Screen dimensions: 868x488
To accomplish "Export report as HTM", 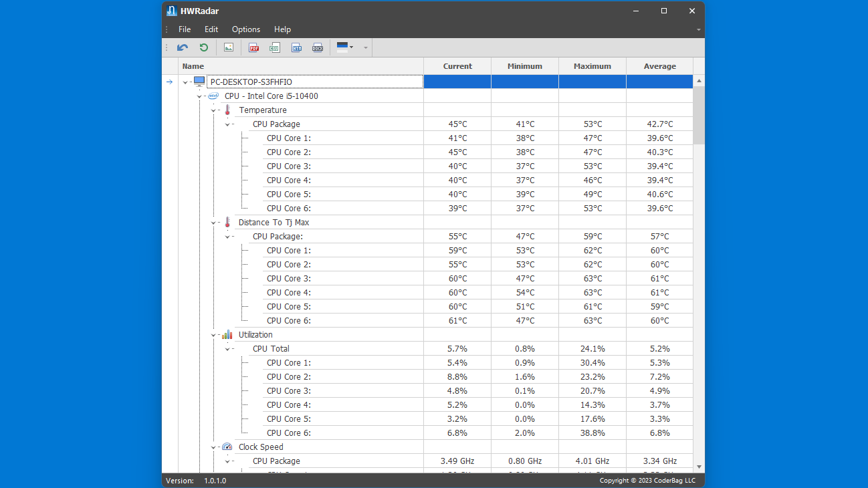I will [296, 47].
